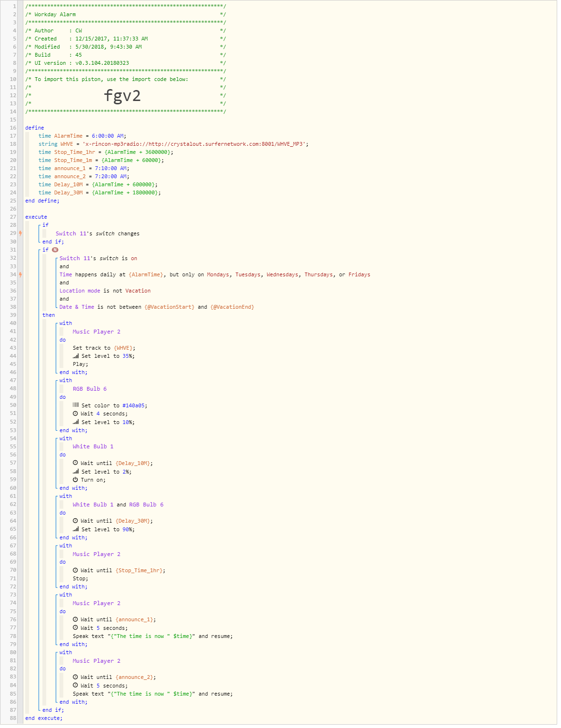Click the clock icon before 'Wait until {announce_2}'
This screenshot has width=561, height=728.
click(75, 677)
